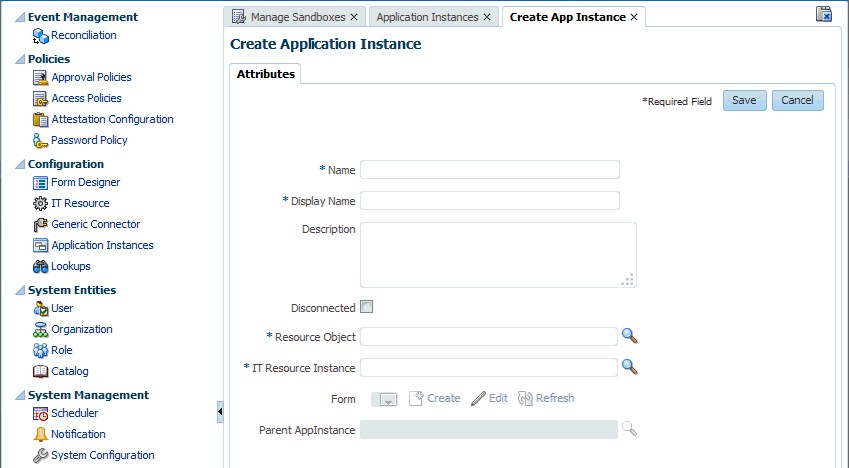Collapse the System Entities section
Viewport: 849px width, 468px height.
point(20,290)
